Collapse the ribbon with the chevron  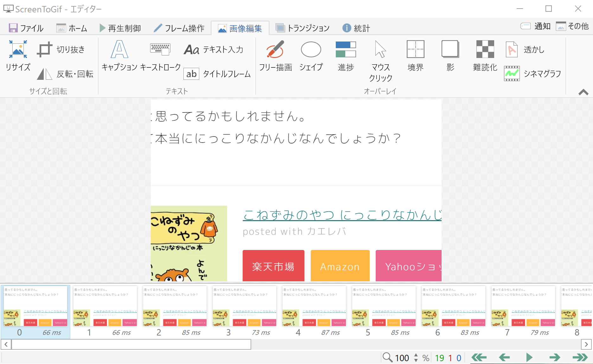583,92
